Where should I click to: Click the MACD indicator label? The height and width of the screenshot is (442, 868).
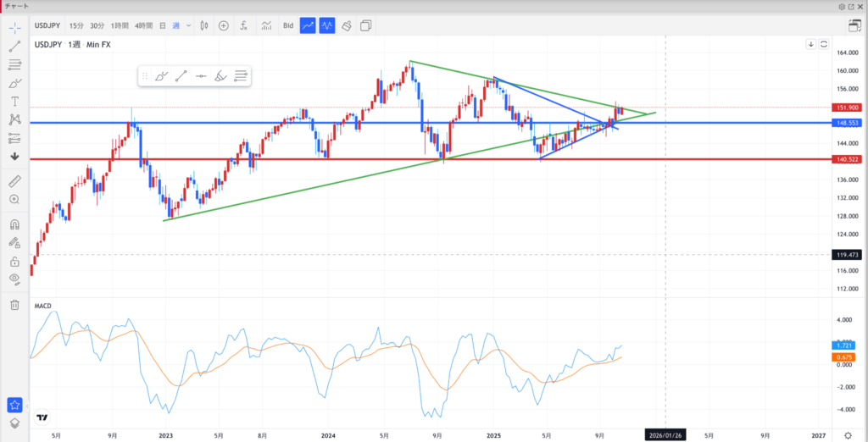tap(44, 304)
